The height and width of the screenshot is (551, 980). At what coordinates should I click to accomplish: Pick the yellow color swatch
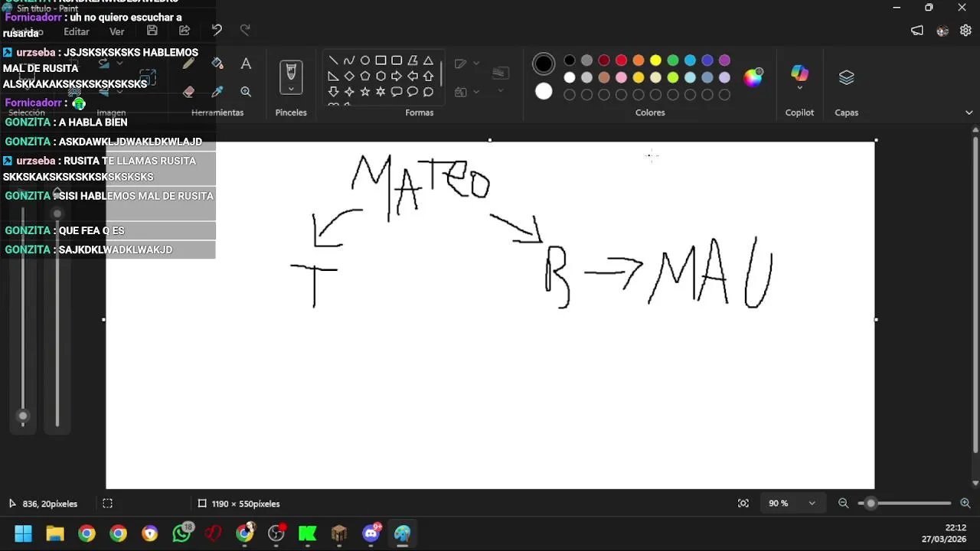(x=655, y=60)
